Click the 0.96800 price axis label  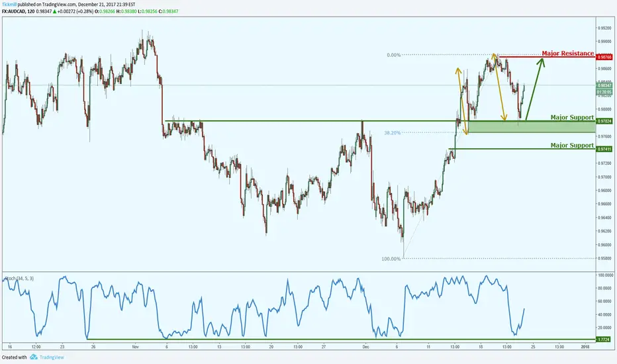604,191
